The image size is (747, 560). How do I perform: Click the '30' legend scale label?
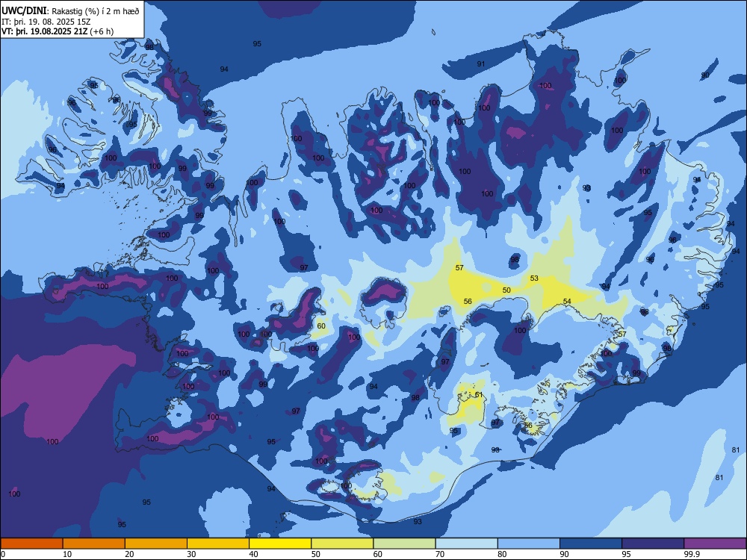coord(191,554)
